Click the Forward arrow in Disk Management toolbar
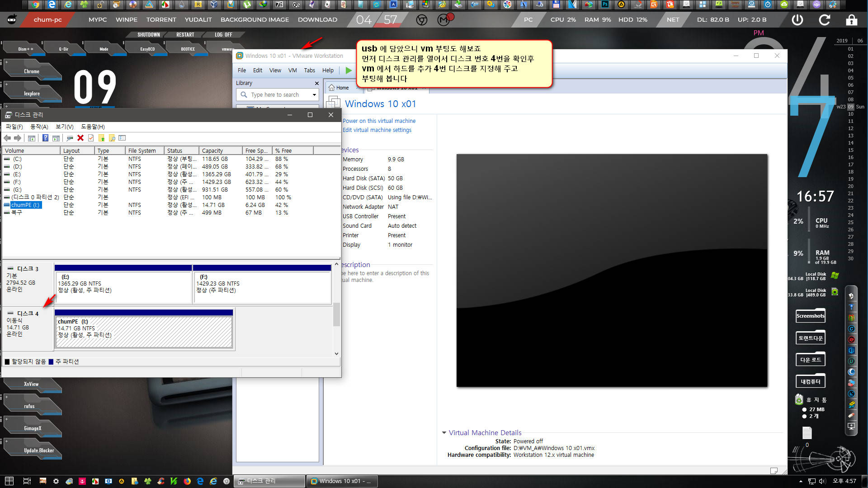 coord(18,138)
